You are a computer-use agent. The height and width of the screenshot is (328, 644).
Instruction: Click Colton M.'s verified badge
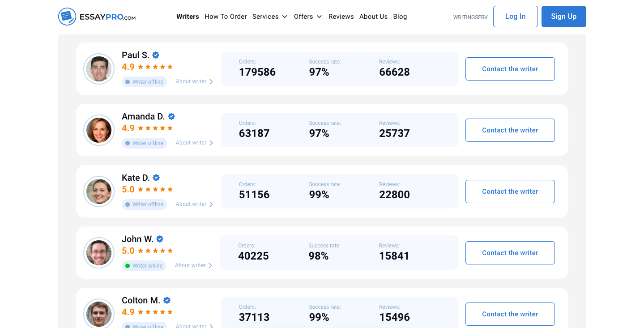point(167,300)
